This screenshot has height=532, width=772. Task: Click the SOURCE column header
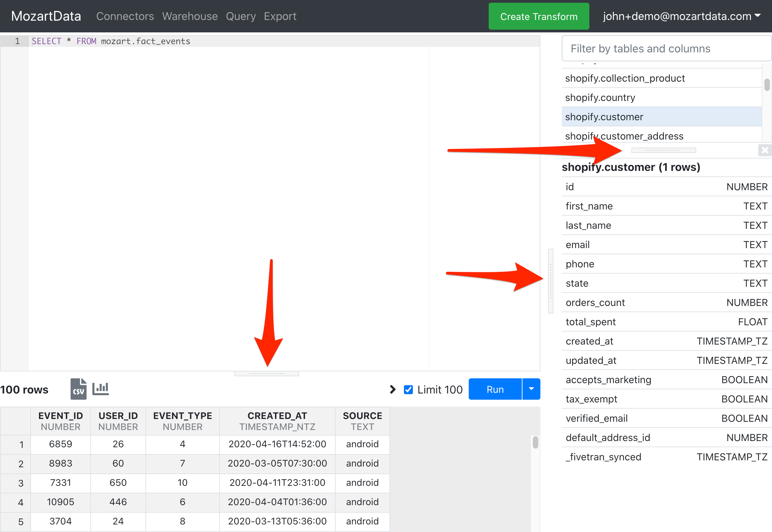(x=363, y=421)
